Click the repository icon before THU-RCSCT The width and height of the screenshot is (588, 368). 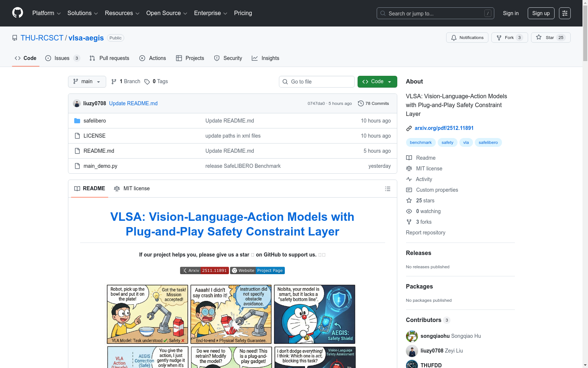coord(15,38)
